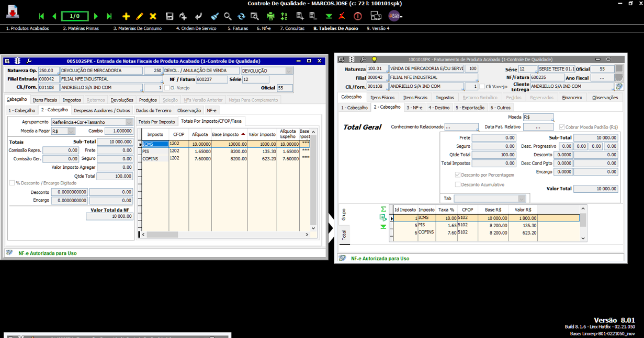Open Agrupamento Referência+Cor+Tamanho dropdown
644x338 pixels.
click(129, 122)
